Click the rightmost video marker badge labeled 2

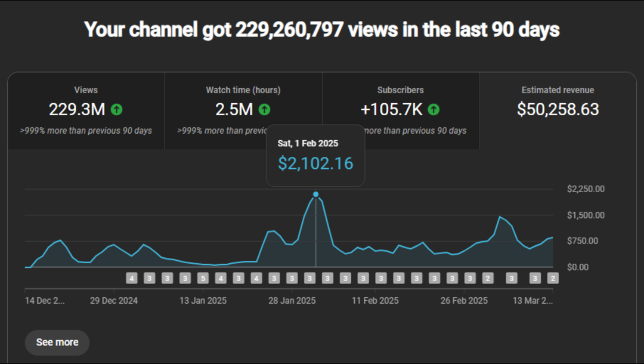coord(553,279)
